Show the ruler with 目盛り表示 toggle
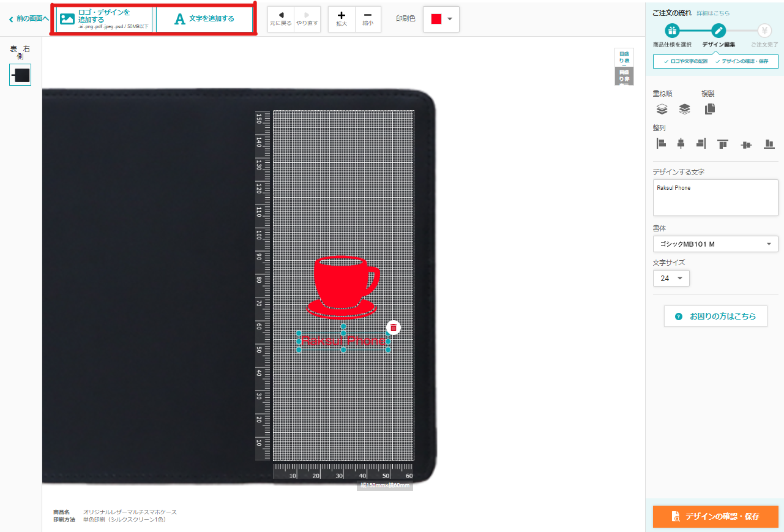The height and width of the screenshot is (532, 784). [x=624, y=58]
